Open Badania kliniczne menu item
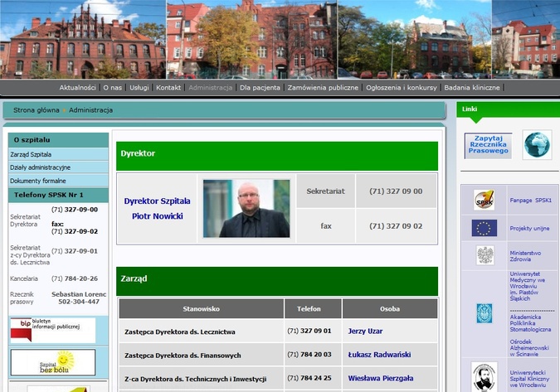 [472, 88]
